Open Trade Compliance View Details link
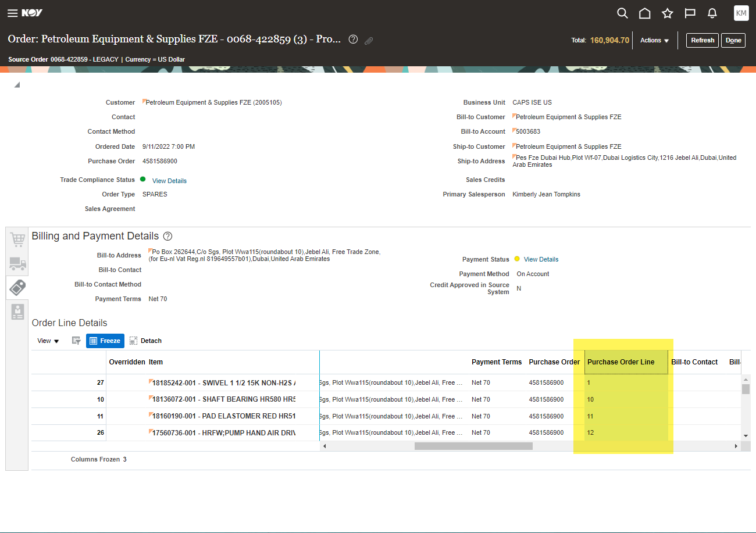This screenshot has width=756, height=533. point(169,181)
